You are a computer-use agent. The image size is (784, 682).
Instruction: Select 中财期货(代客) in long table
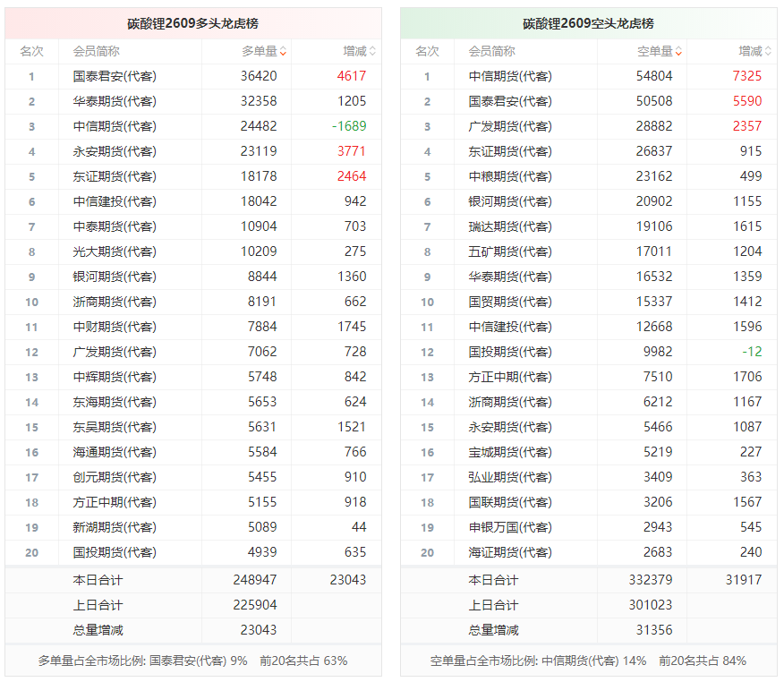click(115, 327)
